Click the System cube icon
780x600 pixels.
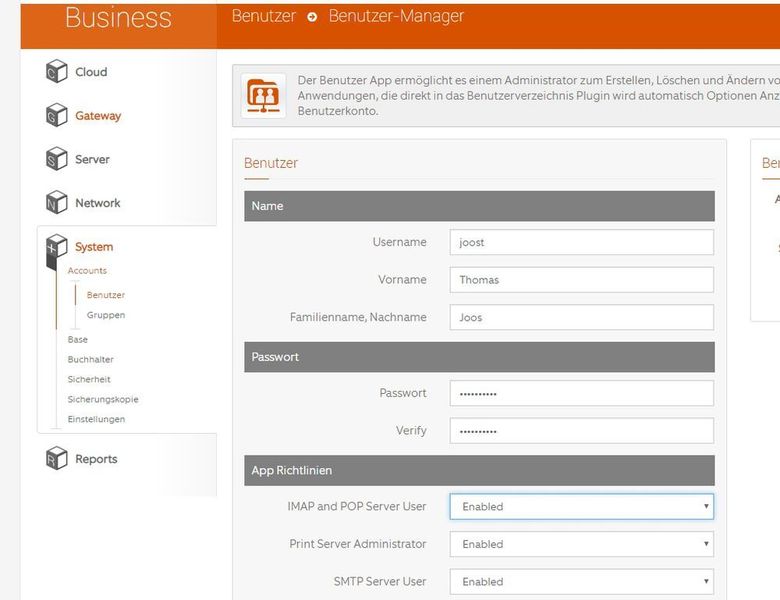[x=56, y=250]
